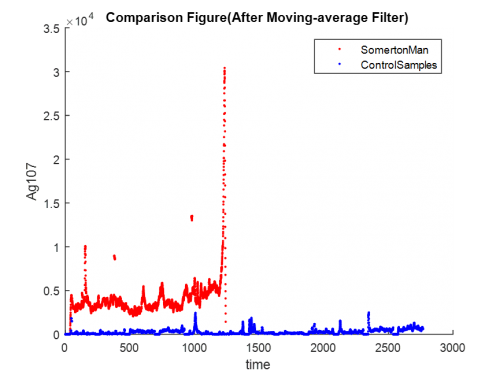Click the 1.5 y-axis tick label
Image resolution: width=500 pixels, height=375 pixels.
tap(52, 203)
